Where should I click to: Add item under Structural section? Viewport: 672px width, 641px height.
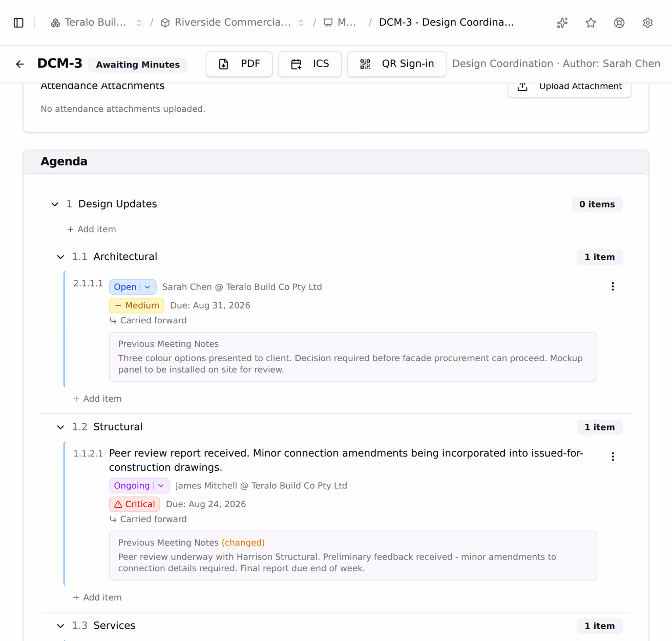pyautogui.click(x=97, y=597)
